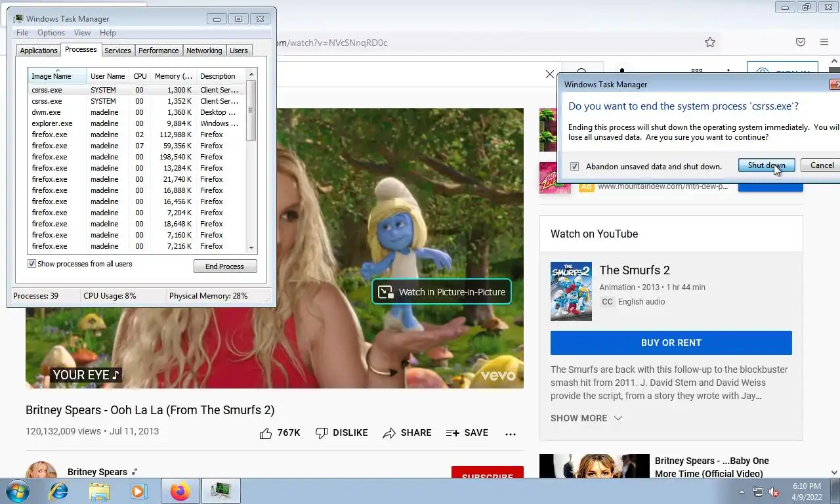The image size is (840, 504).
Task: Open Windows Media Player on taskbar
Action: [x=138, y=491]
